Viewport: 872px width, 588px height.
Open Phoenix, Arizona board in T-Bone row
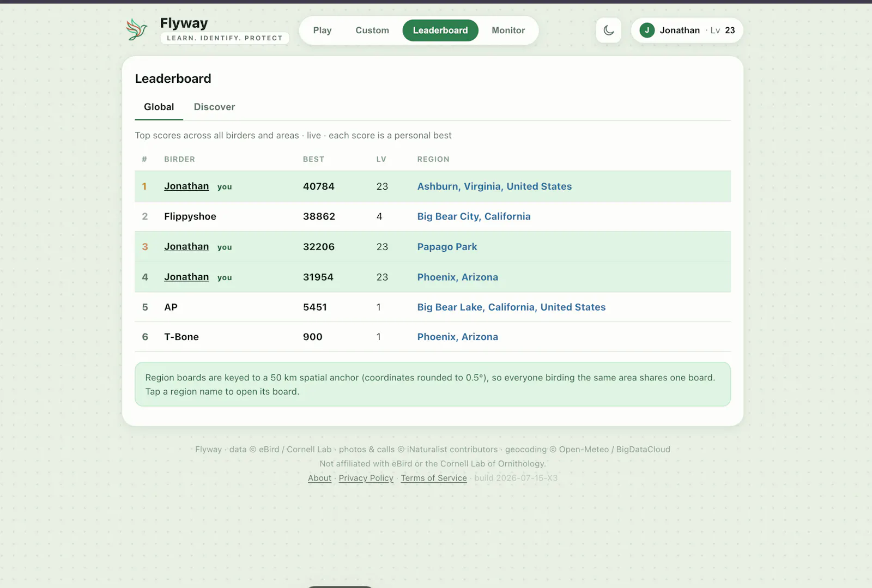click(457, 337)
